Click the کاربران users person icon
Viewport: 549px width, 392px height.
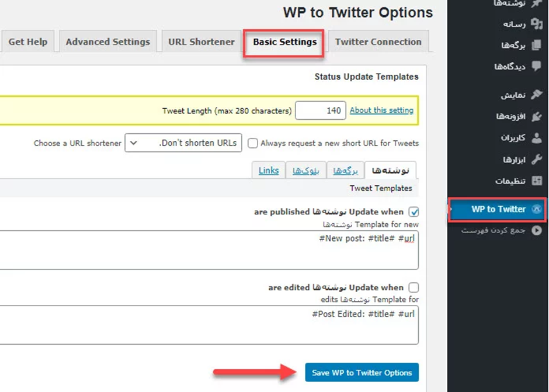pos(536,138)
